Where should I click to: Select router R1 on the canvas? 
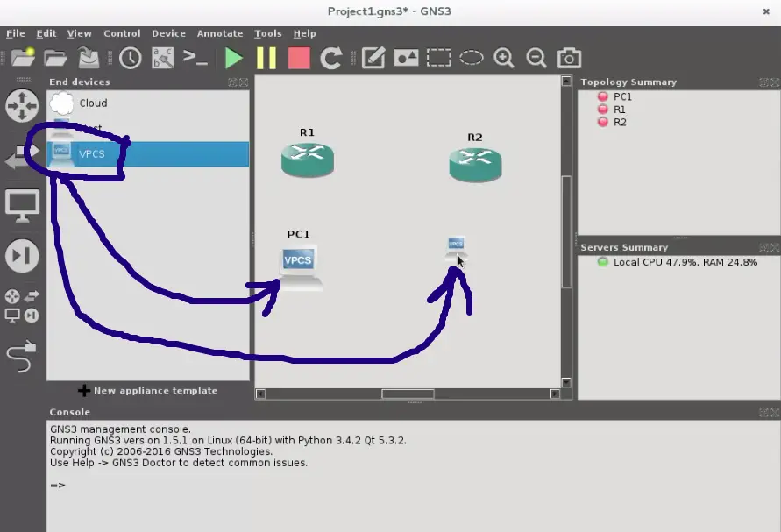pyautogui.click(x=308, y=160)
